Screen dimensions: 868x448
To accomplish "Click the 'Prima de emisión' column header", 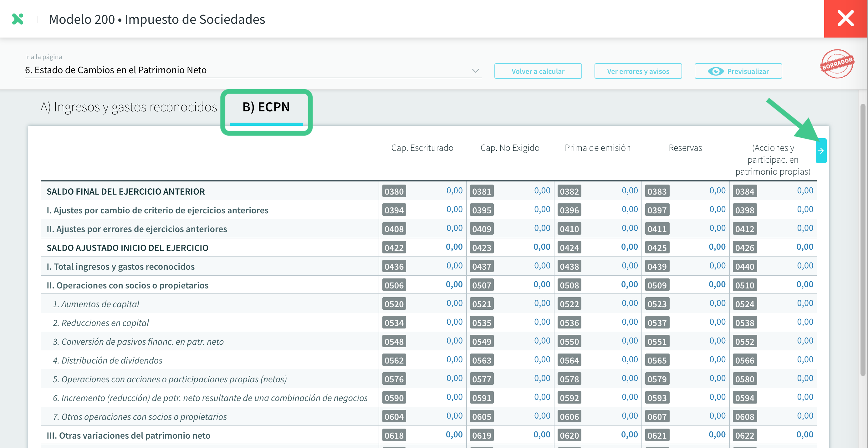I will [x=597, y=148].
